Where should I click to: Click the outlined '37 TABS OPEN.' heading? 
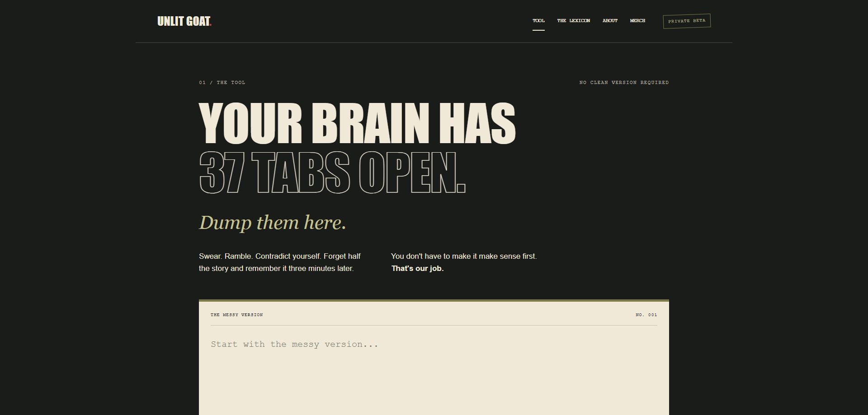click(x=332, y=173)
